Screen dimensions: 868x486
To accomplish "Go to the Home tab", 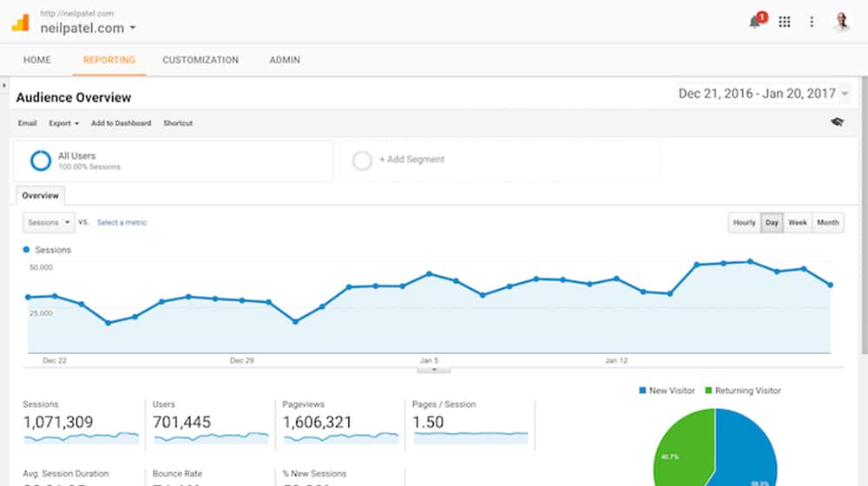I will coord(37,60).
